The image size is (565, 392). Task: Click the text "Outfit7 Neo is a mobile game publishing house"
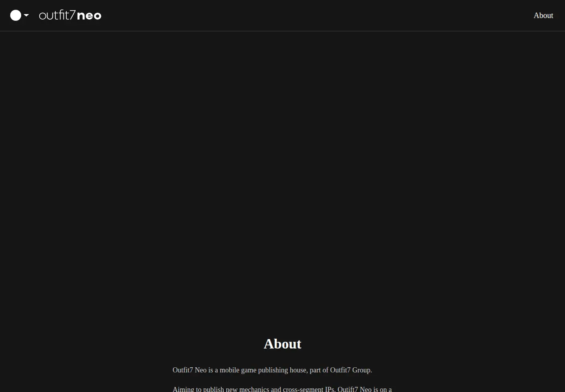239,370
